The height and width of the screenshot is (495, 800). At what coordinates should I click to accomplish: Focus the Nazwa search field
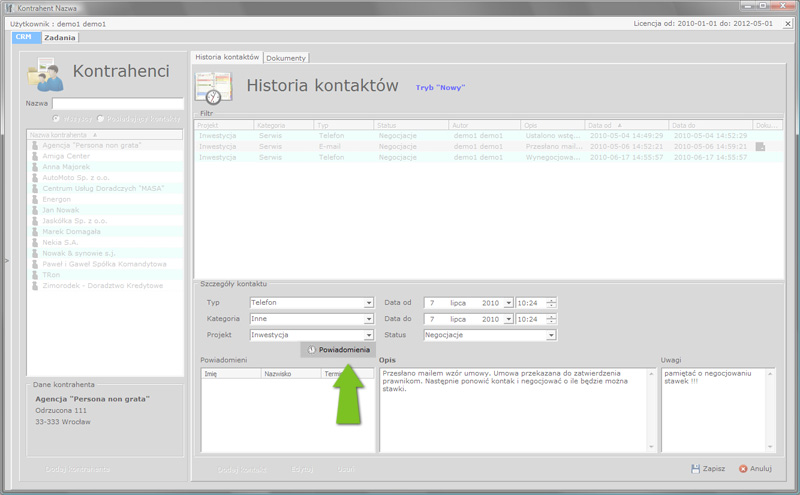pos(118,104)
